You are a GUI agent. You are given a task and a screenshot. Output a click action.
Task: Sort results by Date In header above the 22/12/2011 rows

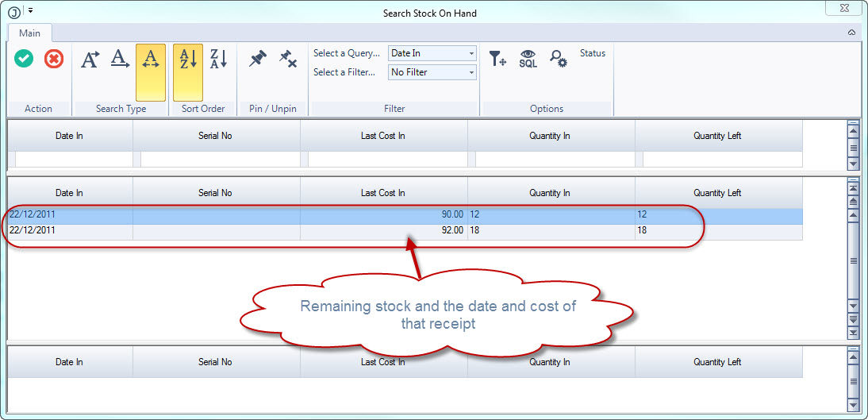[x=70, y=193]
